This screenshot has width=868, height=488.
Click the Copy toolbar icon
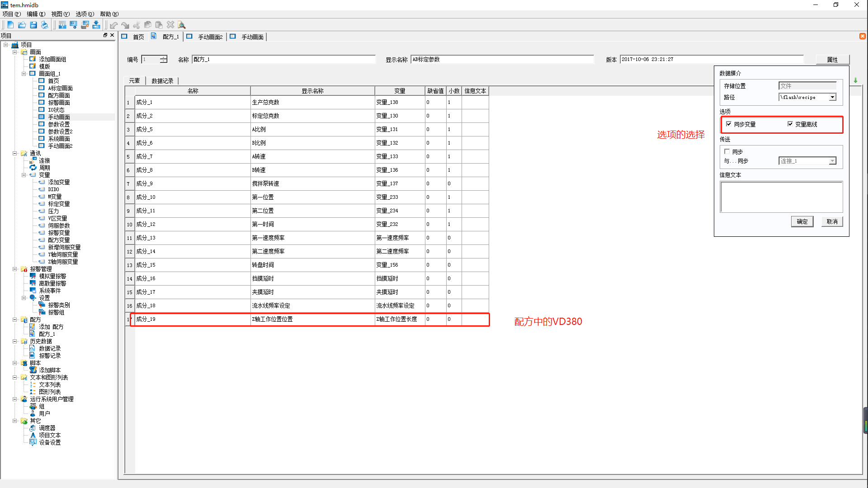point(148,25)
